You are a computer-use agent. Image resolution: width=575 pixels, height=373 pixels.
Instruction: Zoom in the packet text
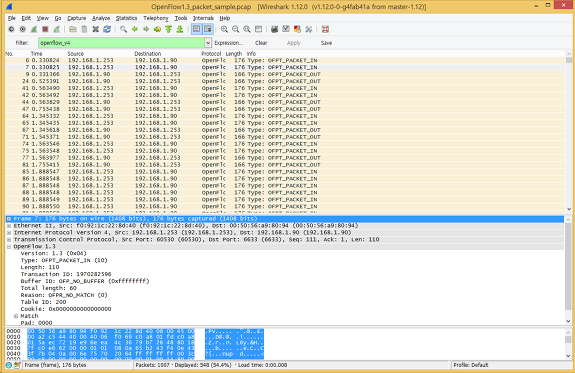tap(224, 29)
